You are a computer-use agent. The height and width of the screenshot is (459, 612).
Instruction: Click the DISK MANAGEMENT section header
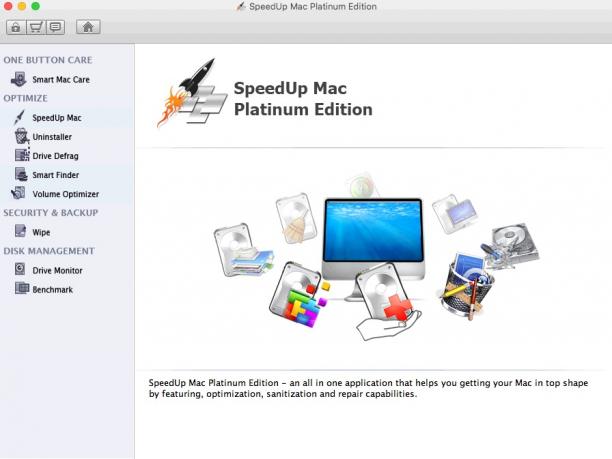point(49,251)
